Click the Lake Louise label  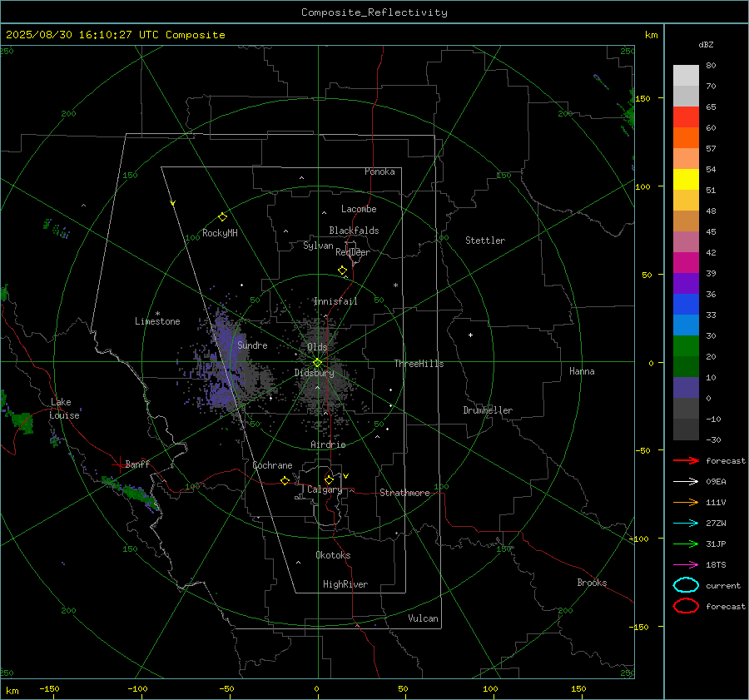(64, 409)
